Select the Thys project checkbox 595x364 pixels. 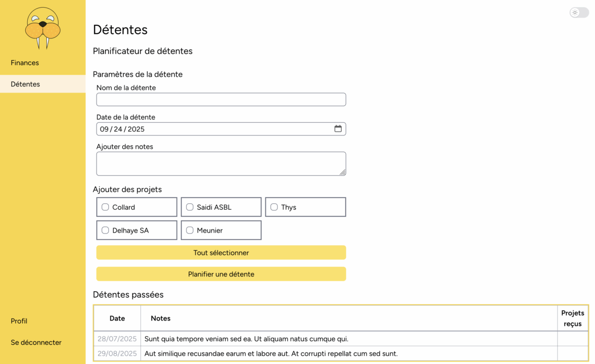[x=274, y=207]
